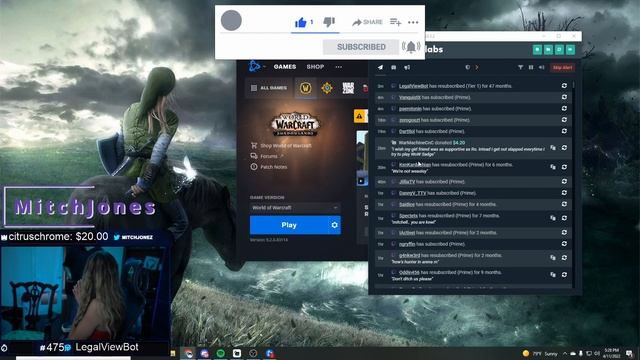Expand the Game Version dropdown
Screen dimensions: 640x360
click(x=295, y=207)
